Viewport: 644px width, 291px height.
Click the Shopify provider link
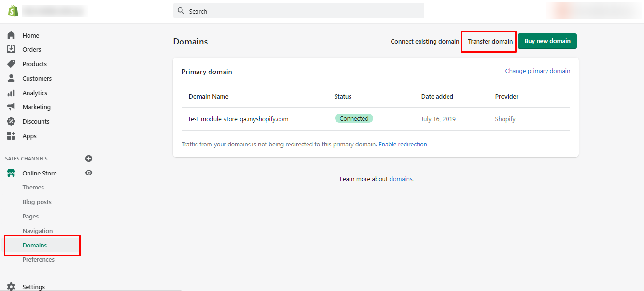click(505, 119)
